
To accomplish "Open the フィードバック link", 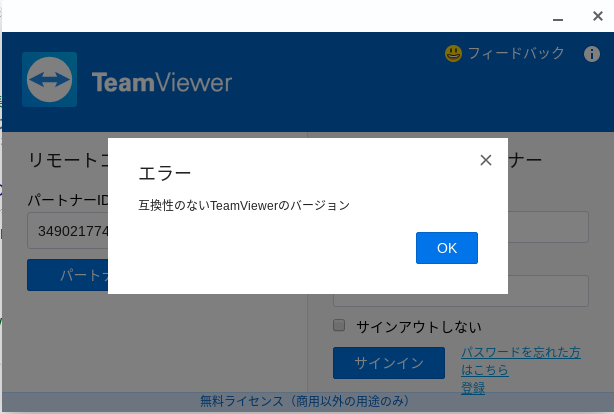I will click(516, 53).
